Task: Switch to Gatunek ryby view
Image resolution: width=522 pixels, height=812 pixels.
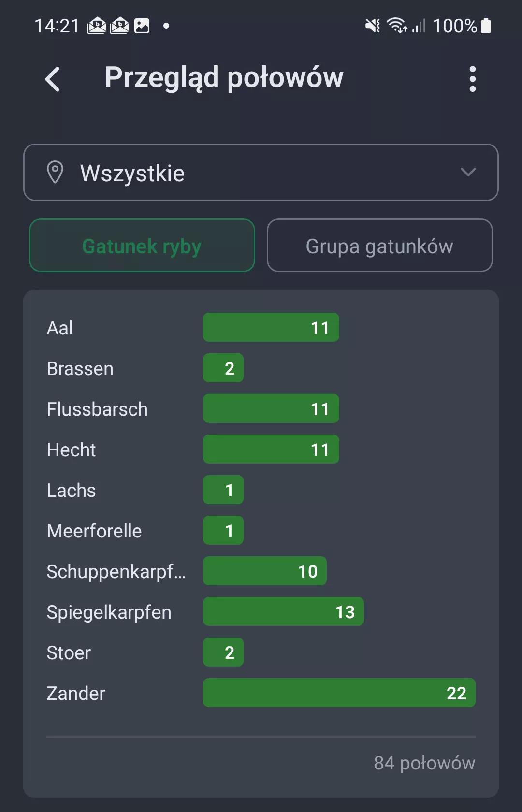Action: click(x=142, y=246)
